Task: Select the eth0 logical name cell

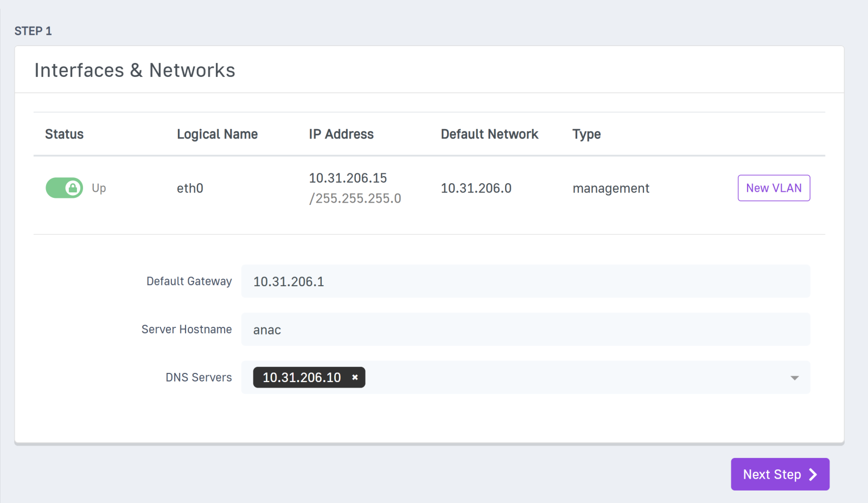Action: click(x=190, y=188)
